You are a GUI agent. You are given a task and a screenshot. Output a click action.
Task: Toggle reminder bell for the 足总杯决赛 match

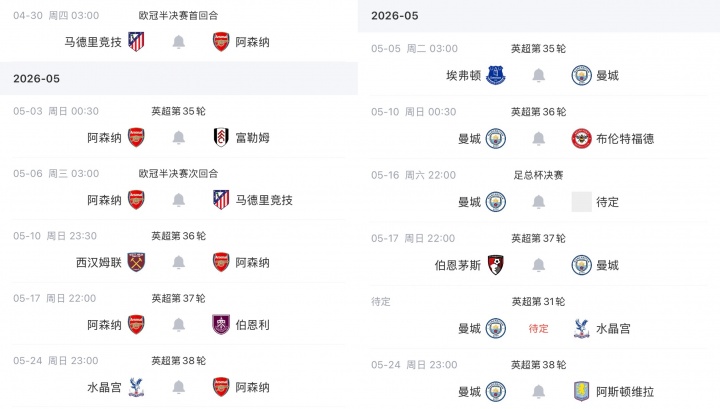tap(538, 202)
